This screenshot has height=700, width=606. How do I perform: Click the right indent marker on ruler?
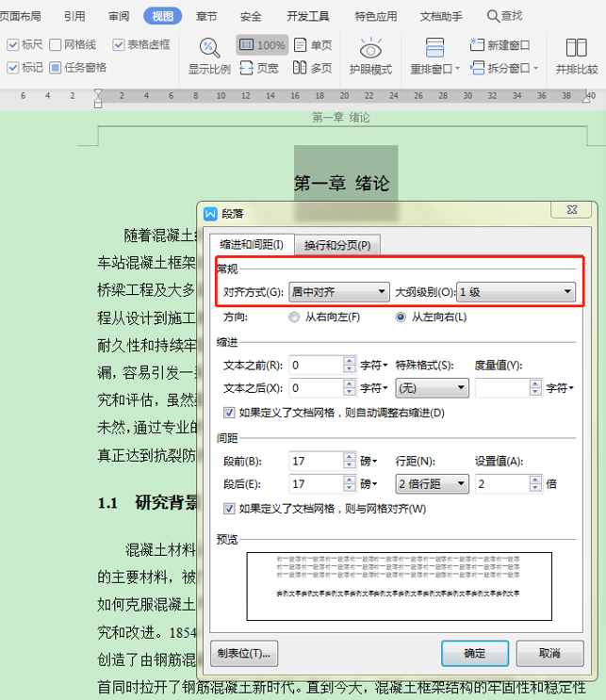(x=587, y=97)
